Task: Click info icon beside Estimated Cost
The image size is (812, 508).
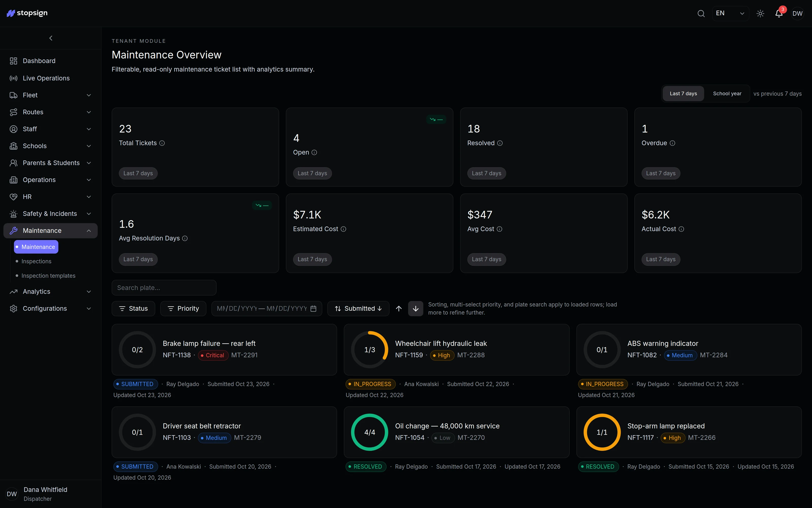Action: [343, 229]
